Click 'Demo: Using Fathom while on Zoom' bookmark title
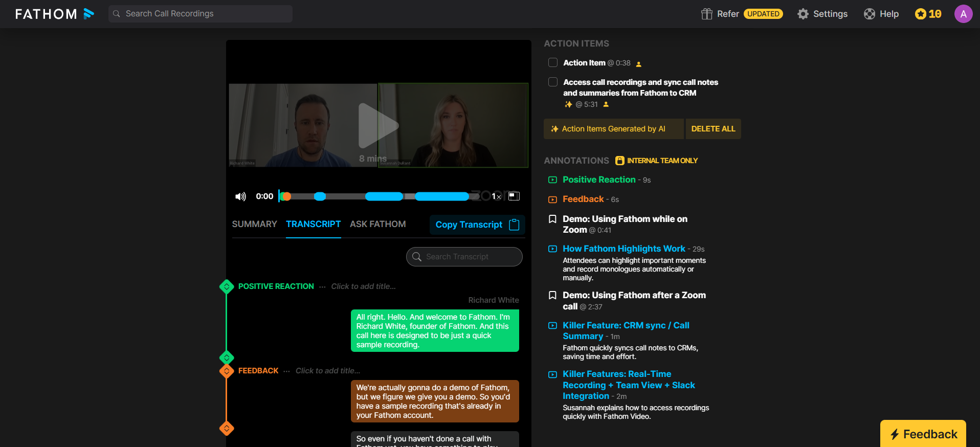980x447 pixels. pos(625,224)
